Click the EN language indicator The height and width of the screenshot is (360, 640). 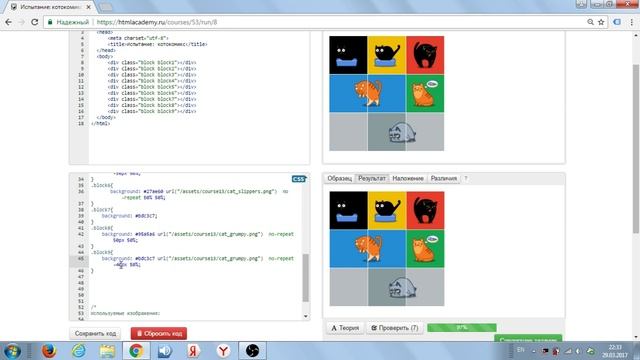tap(520, 350)
